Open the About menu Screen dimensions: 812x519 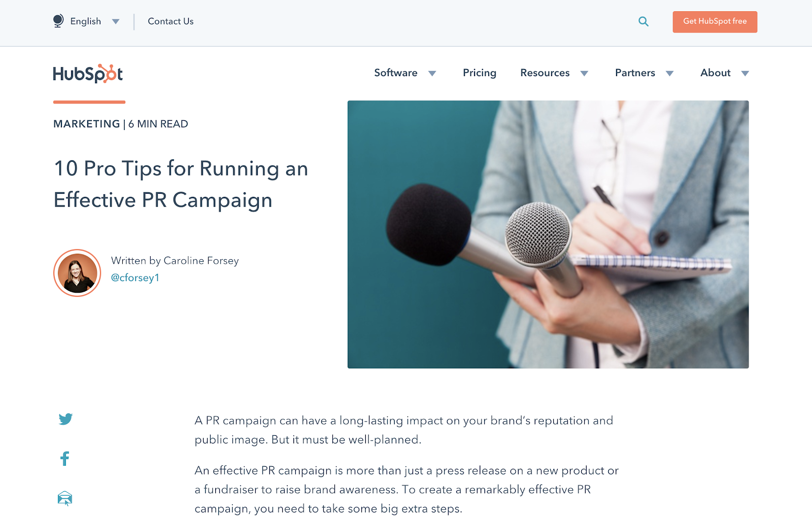point(716,73)
